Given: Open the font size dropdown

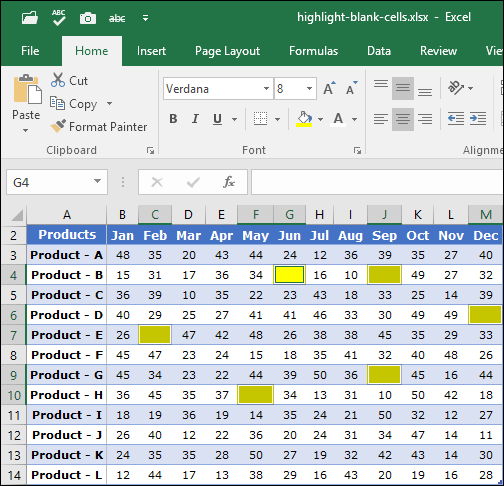Looking at the screenshot, I should pyautogui.click(x=309, y=89).
